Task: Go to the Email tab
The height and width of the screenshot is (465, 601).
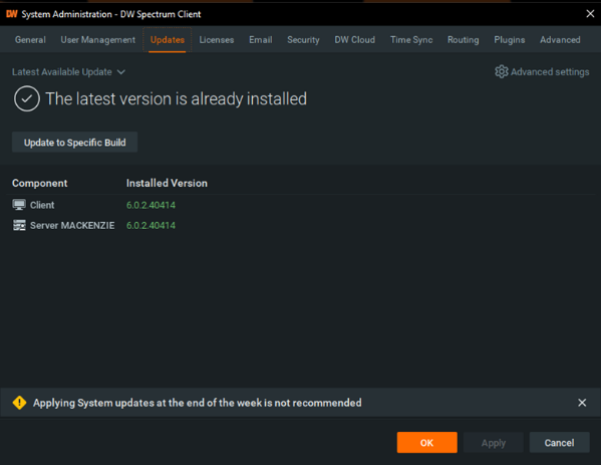Action: point(260,40)
